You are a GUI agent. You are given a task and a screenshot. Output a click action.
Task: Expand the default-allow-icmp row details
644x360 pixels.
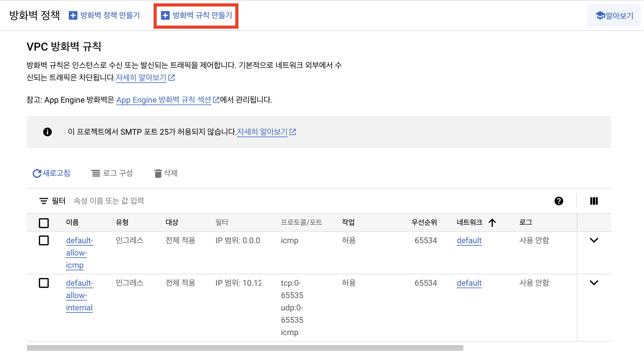tap(594, 240)
